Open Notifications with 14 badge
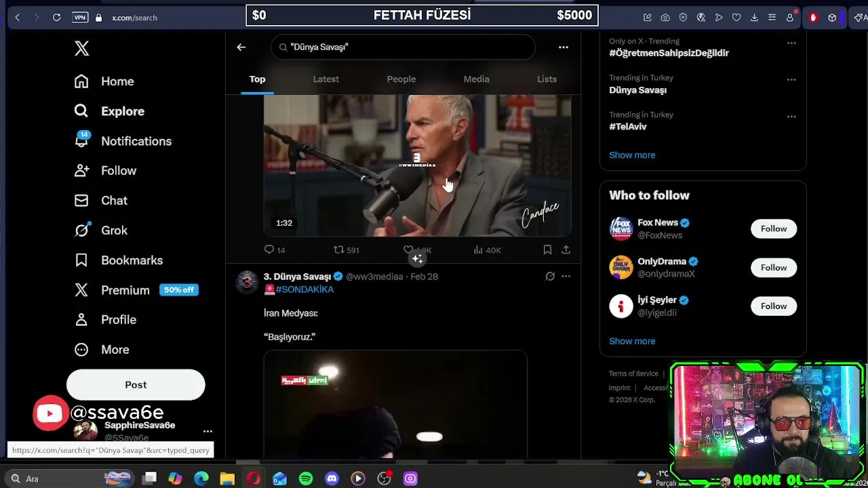The image size is (868, 488). click(123, 141)
